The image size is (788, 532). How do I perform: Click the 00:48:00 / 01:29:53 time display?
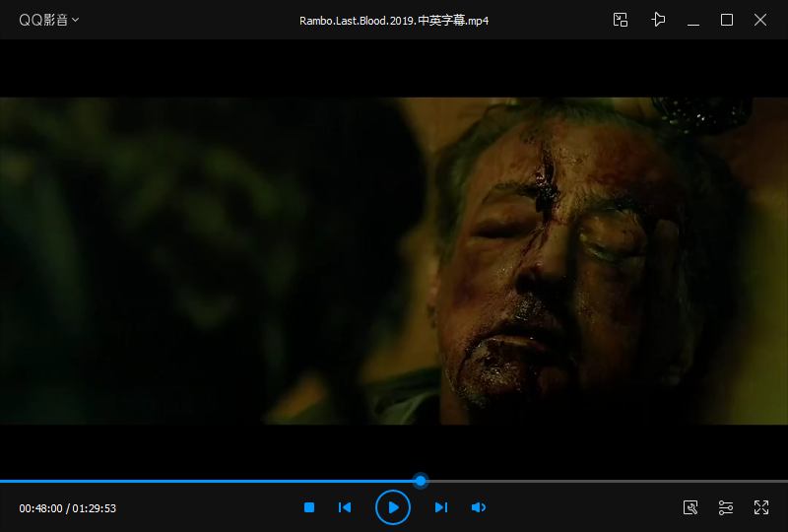pyautogui.click(x=68, y=508)
